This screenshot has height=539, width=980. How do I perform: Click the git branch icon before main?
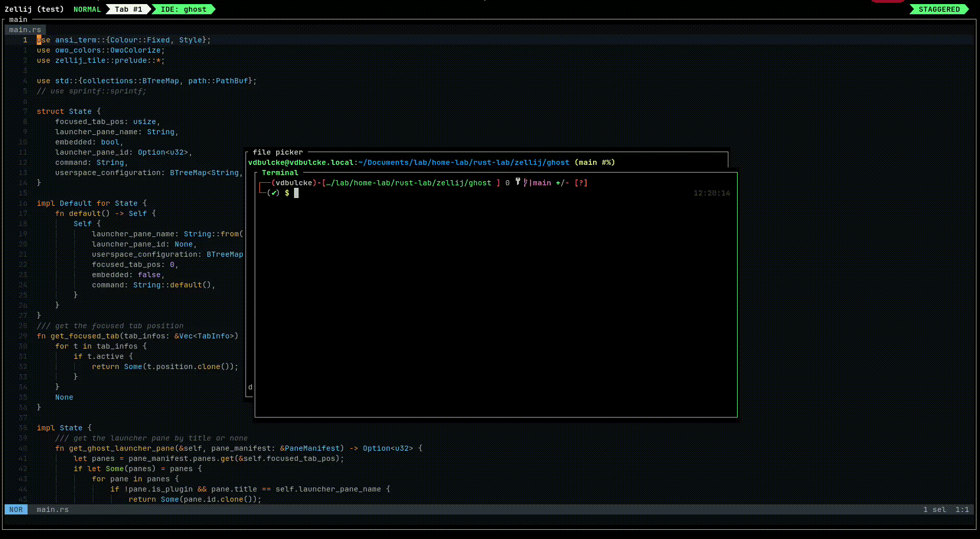pos(526,182)
